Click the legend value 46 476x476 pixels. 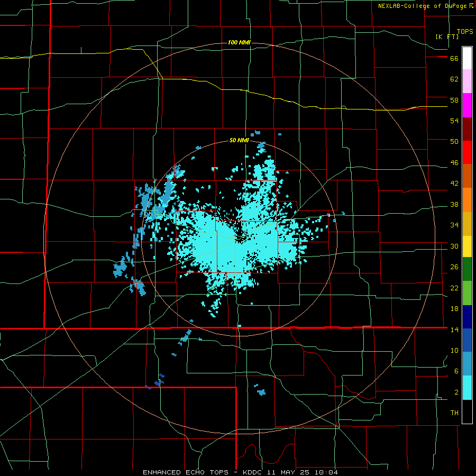click(454, 163)
